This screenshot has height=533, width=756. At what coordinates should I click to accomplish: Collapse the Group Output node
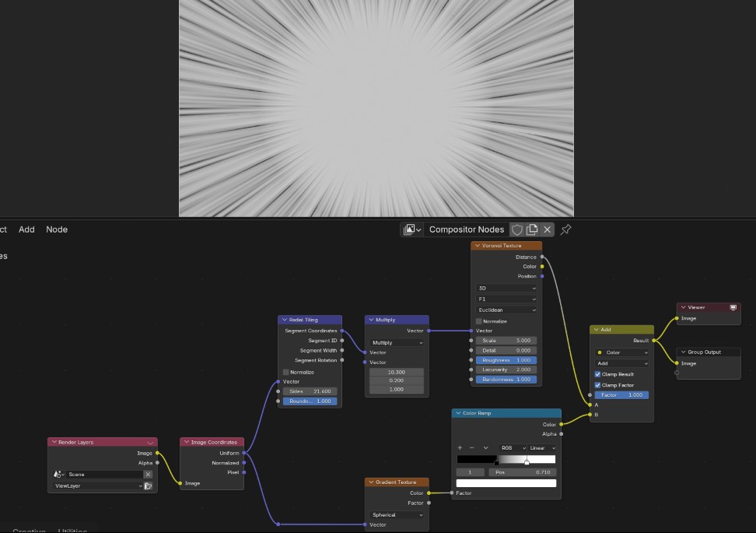pos(683,352)
